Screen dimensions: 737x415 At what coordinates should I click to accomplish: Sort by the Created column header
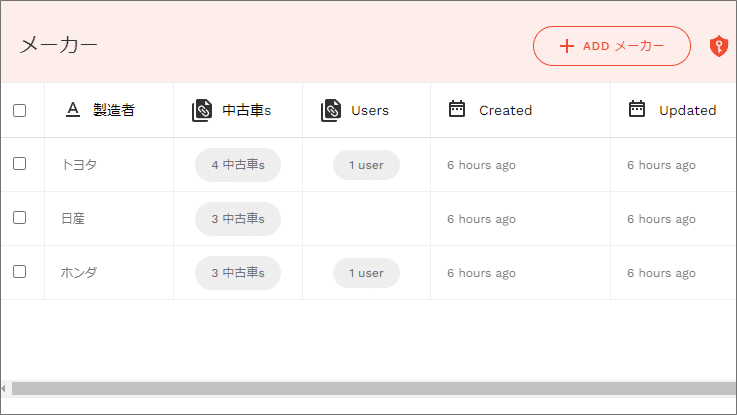pyautogui.click(x=505, y=110)
